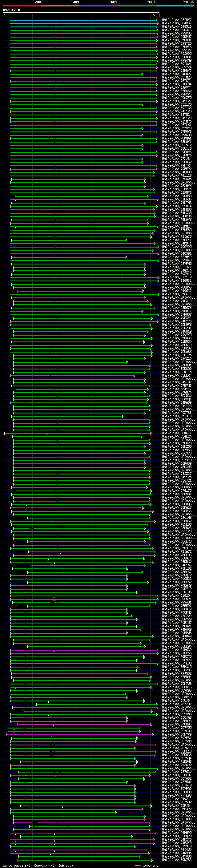
Task: Click the red 20% identity legend segment
Action: click(x=22, y=6)
